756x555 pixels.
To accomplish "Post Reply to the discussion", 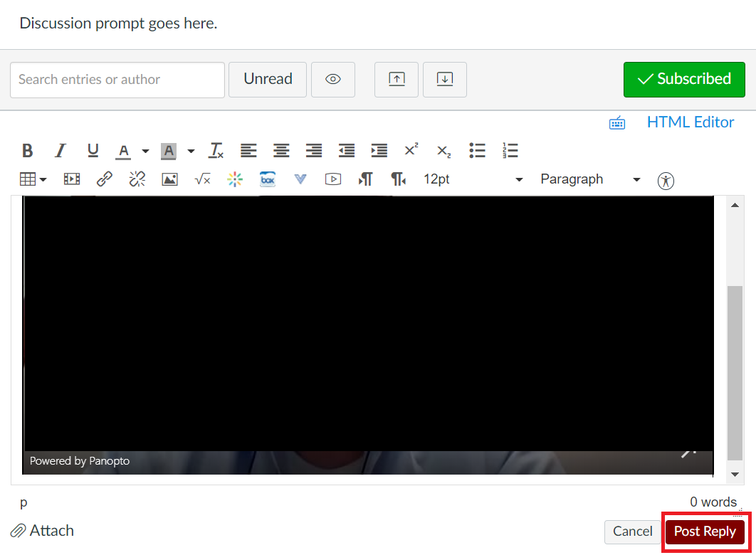I will pos(705,532).
